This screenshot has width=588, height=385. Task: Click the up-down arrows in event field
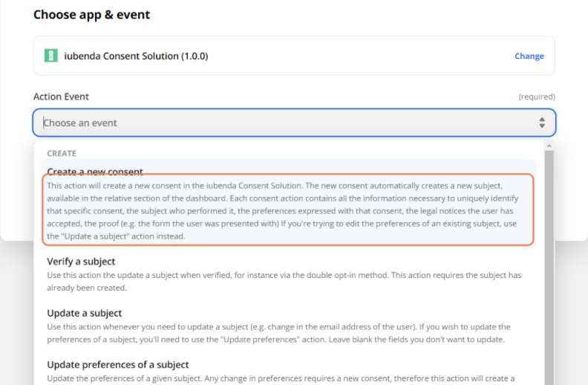[542, 123]
